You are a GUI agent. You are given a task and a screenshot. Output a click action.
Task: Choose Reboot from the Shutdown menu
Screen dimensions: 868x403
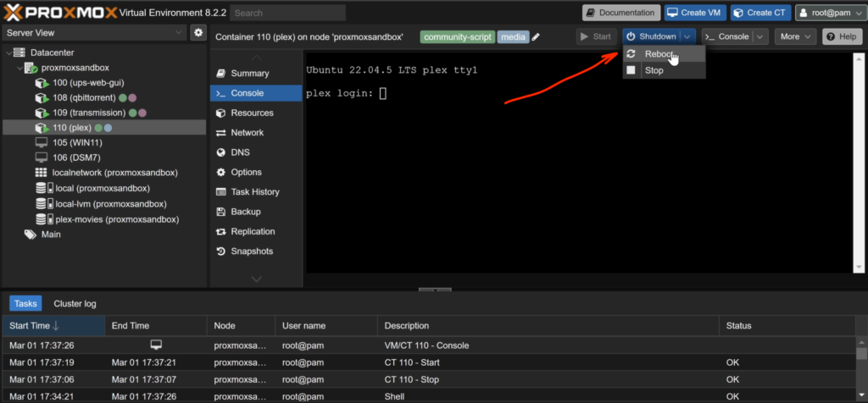tap(665, 54)
